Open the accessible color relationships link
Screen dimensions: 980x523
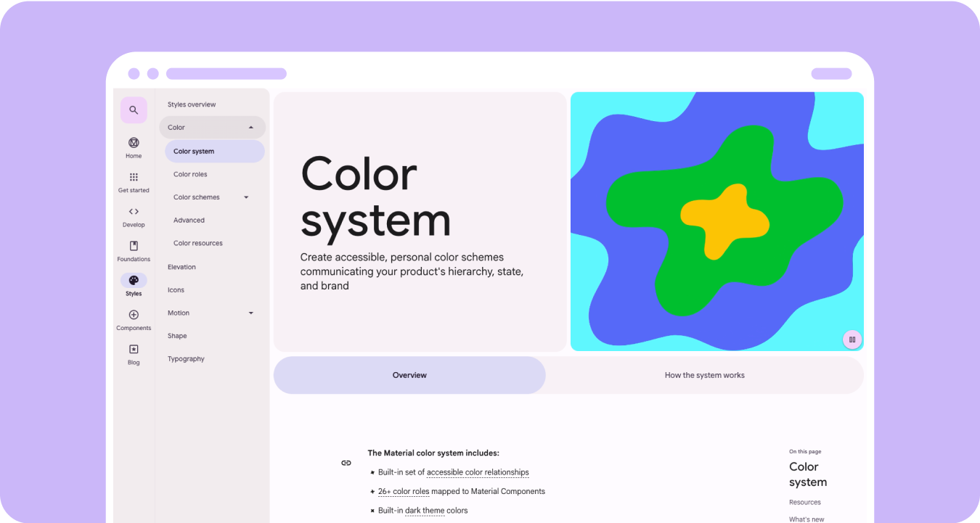pyautogui.click(x=478, y=472)
